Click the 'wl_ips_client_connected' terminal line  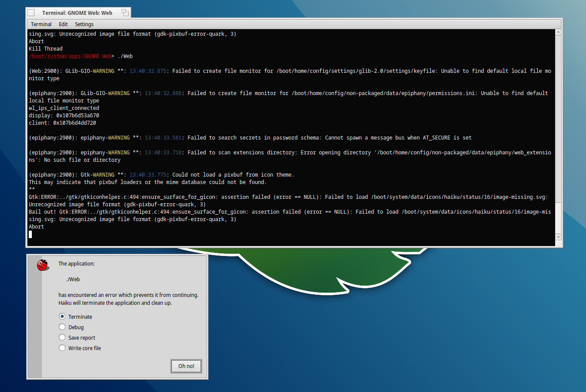[x=64, y=108]
